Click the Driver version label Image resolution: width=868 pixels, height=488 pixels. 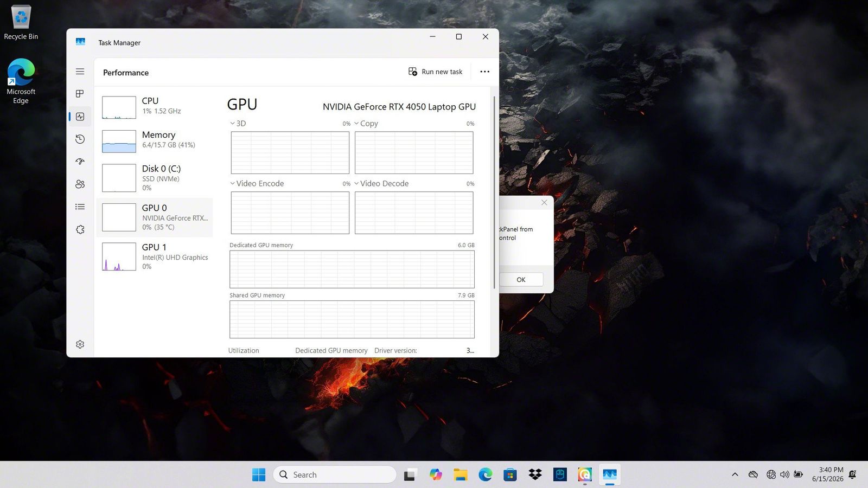point(395,351)
